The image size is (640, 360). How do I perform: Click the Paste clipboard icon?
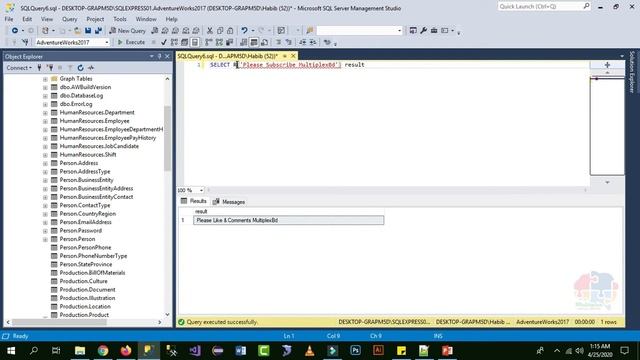point(230,31)
